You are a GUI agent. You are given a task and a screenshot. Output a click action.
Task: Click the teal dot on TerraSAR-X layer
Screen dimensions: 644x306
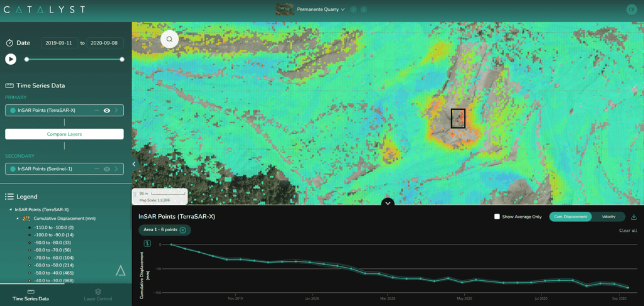point(13,111)
